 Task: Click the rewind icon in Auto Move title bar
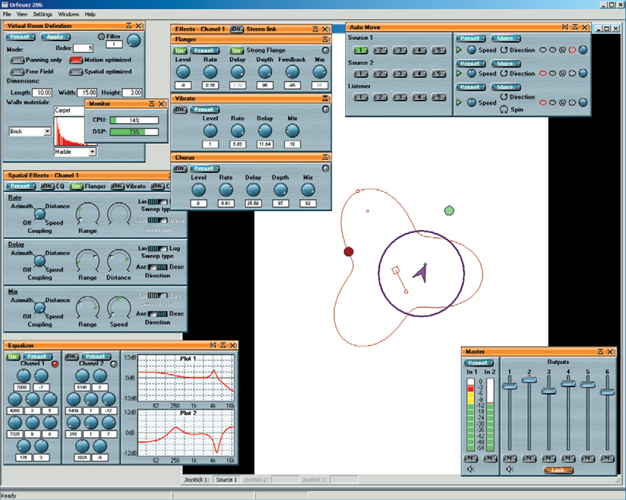click(565, 27)
